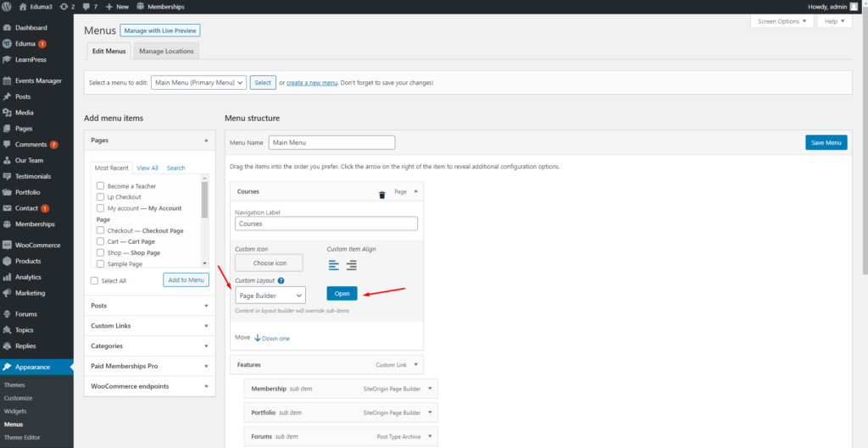Tick the Select All checkbox

(x=95, y=281)
